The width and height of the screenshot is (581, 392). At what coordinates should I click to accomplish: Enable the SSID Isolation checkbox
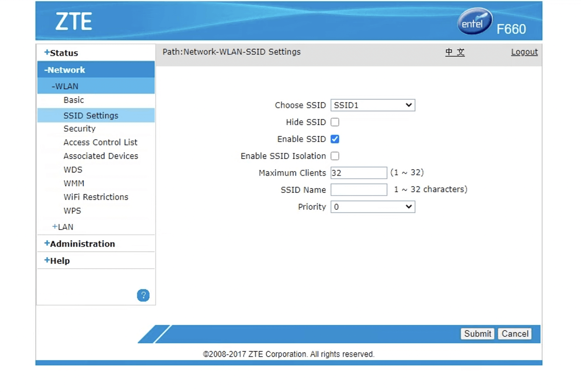point(335,156)
